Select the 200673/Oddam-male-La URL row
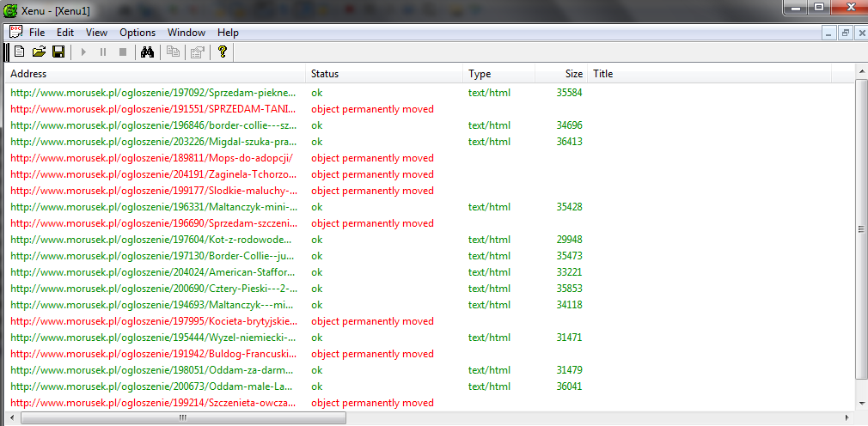The image size is (868, 426). 153,386
